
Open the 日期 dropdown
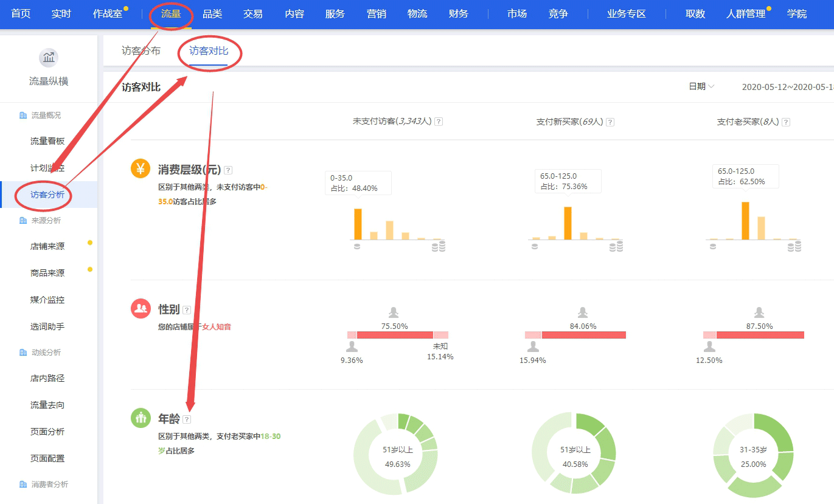701,87
